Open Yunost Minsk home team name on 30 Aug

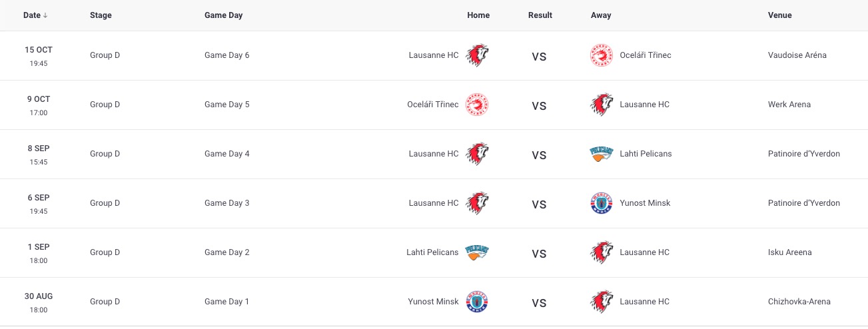tap(433, 302)
